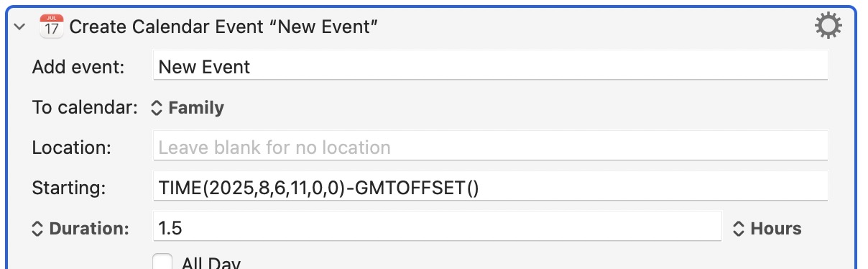Click the "Location:" label
Viewport: 868px width, 269px height.
(x=72, y=148)
